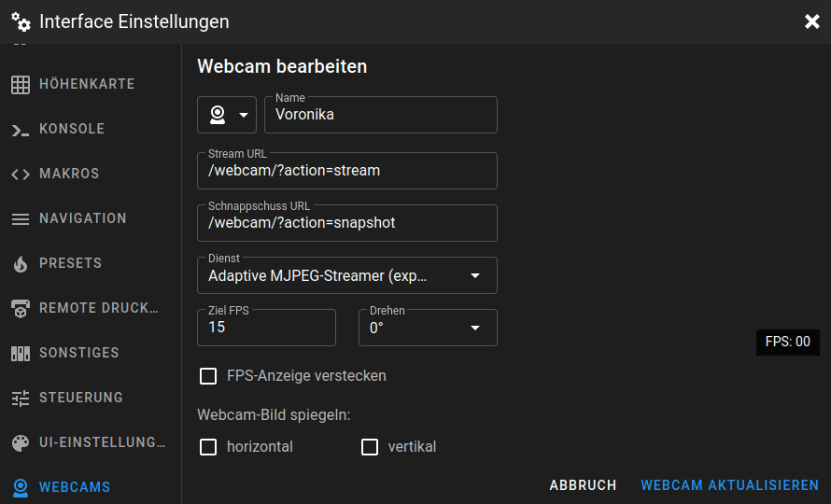Click the UI-Einstellungen palette icon
This screenshot has width=831, height=504.
[21, 442]
